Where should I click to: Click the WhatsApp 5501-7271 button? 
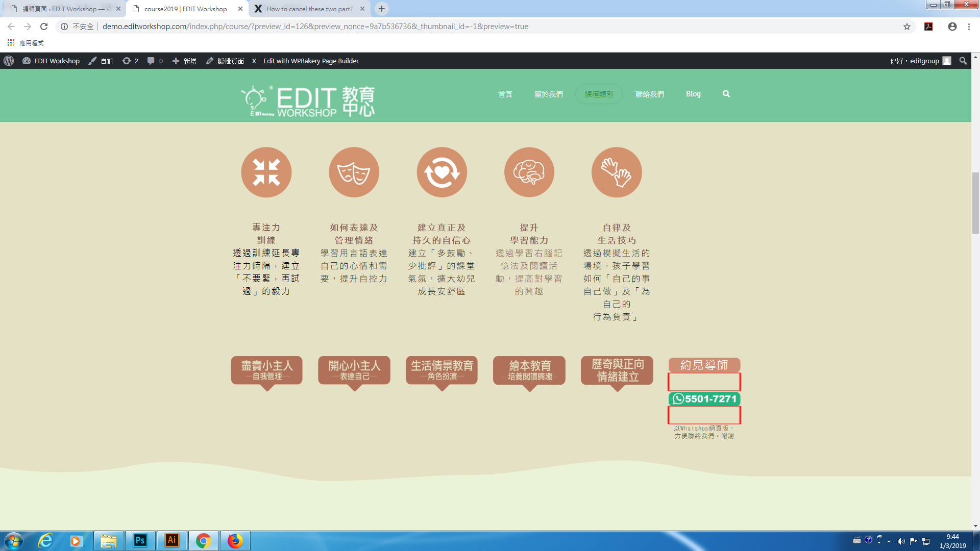[x=704, y=398]
